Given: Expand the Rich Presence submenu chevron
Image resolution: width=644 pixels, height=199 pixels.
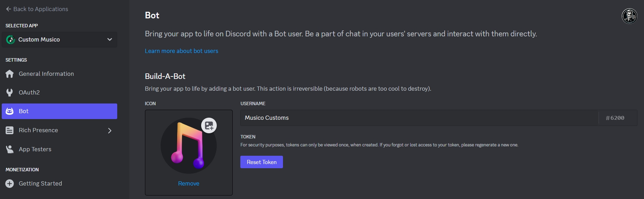Looking at the screenshot, I should (x=110, y=130).
